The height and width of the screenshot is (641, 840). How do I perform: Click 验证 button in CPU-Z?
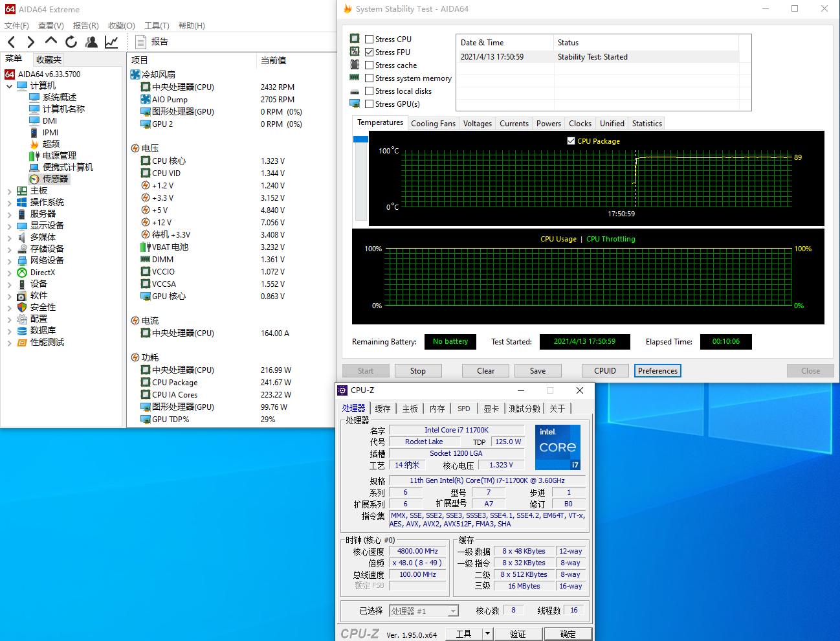[x=518, y=634]
